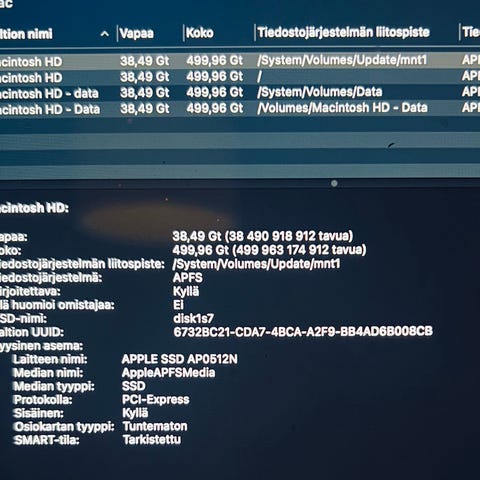Select the row mounted at /System/Volumes/Update/mnt1

(240, 61)
